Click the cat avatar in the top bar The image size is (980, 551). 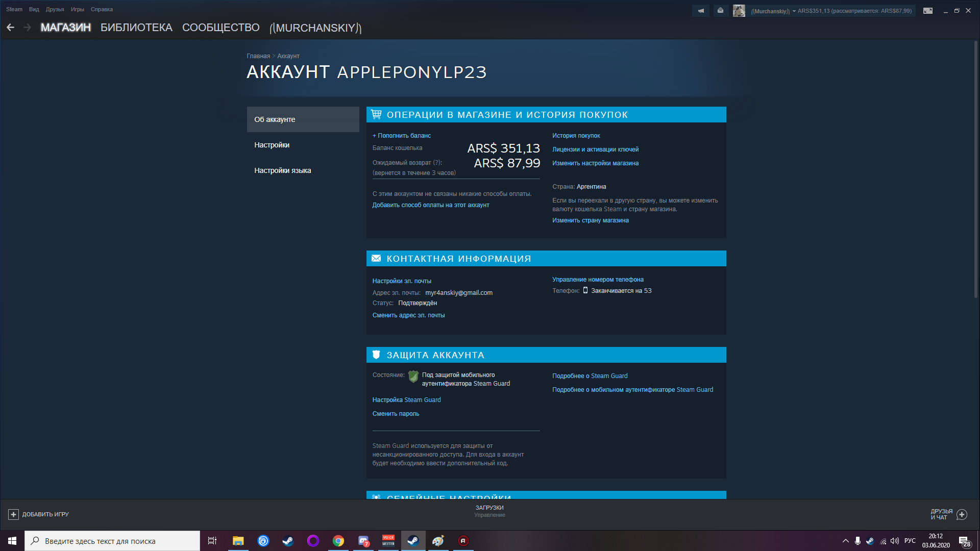click(x=739, y=11)
